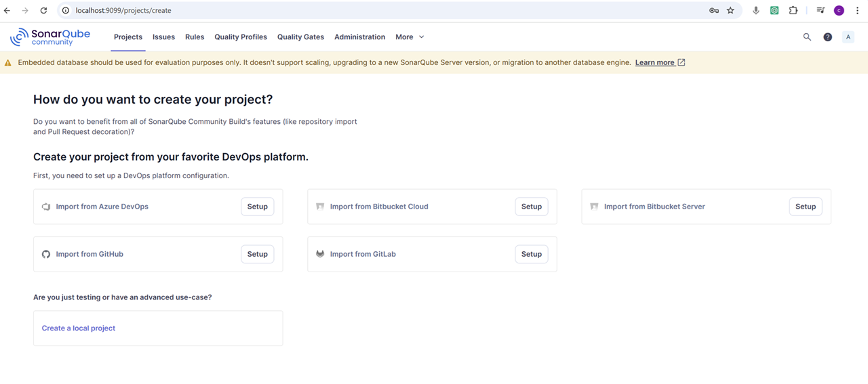Image resolution: width=868 pixels, height=384 pixels.
Task: Click the browser back arrow
Action: click(7, 11)
